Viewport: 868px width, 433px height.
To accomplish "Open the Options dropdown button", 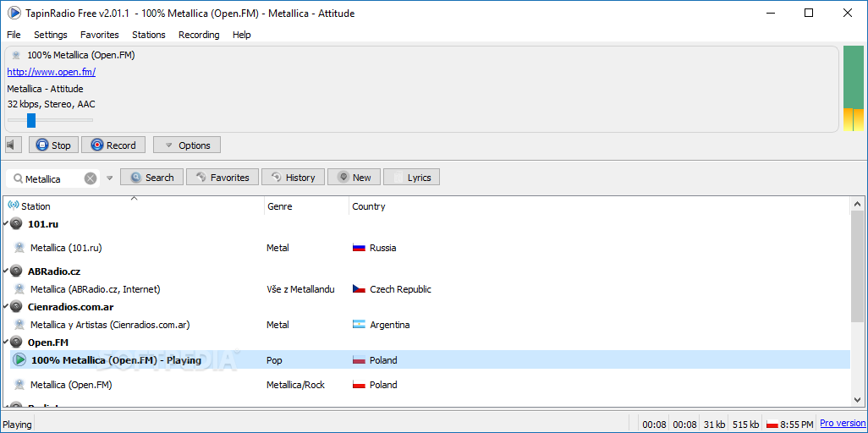I will 187,145.
